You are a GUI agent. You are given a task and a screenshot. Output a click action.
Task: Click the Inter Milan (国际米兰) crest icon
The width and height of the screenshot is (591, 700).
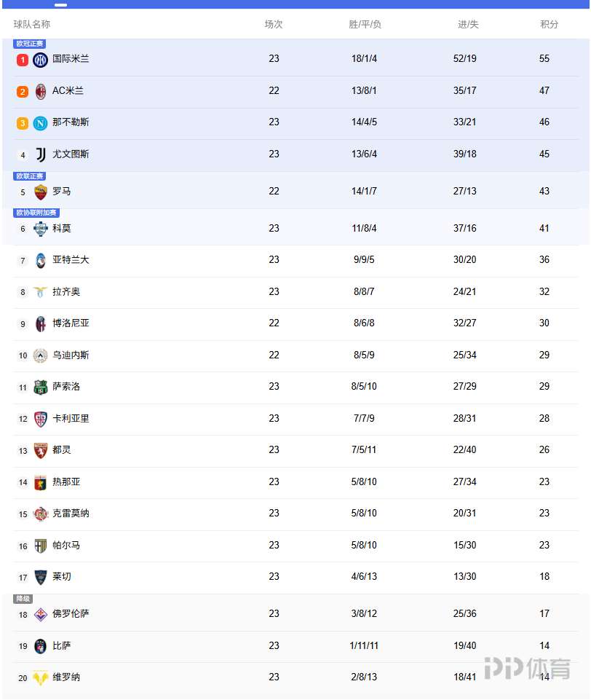click(41, 60)
